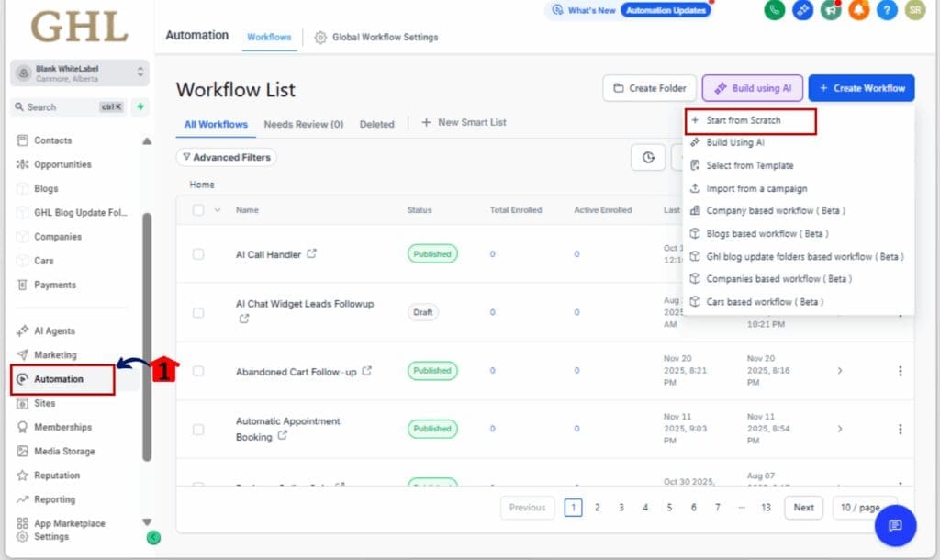
Task: Click the green phone dialer icon
Action: click(x=775, y=10)
